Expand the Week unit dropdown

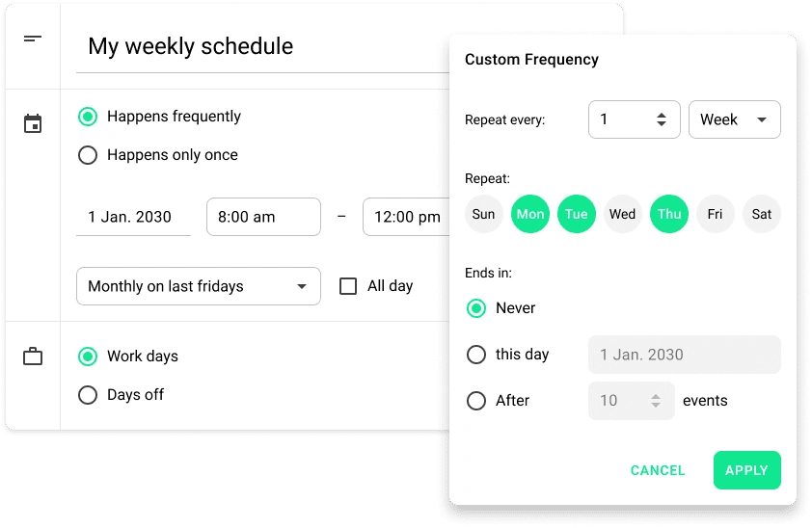(x=734, y=119)
